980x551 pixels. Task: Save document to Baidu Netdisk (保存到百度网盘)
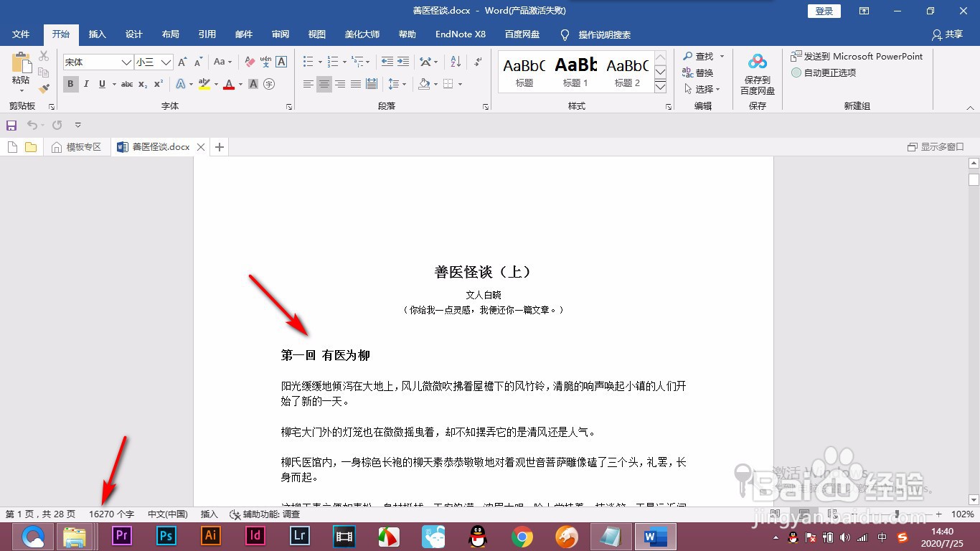coord(757,72)
